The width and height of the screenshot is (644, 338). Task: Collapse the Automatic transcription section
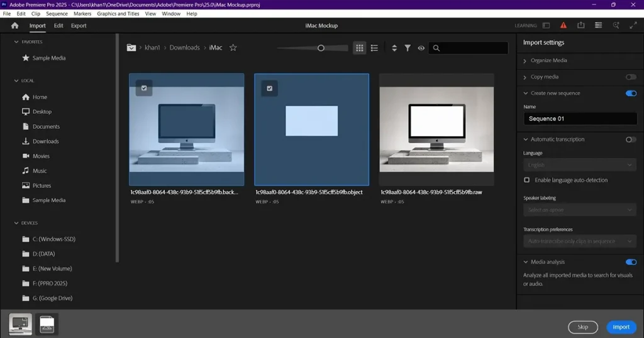(525, 139)
